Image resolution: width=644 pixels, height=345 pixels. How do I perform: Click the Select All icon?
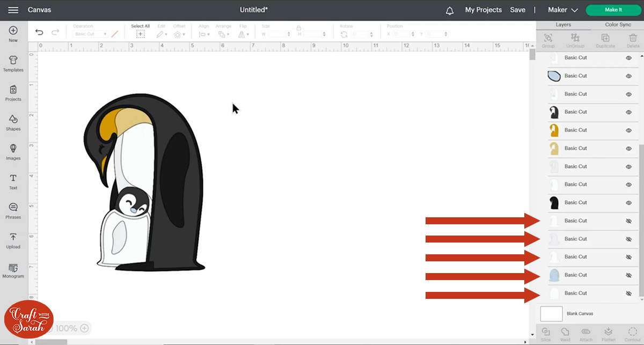(140, 34)
